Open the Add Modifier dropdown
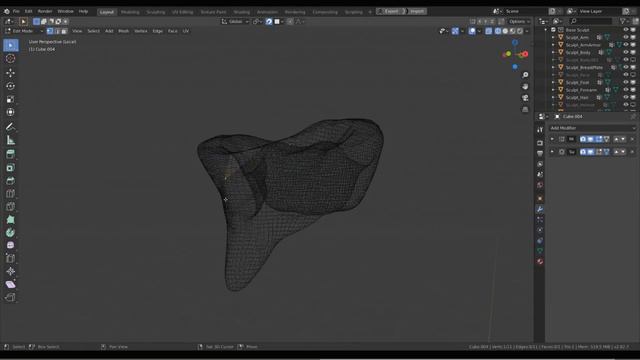640x360 pixels. [592, 128]
